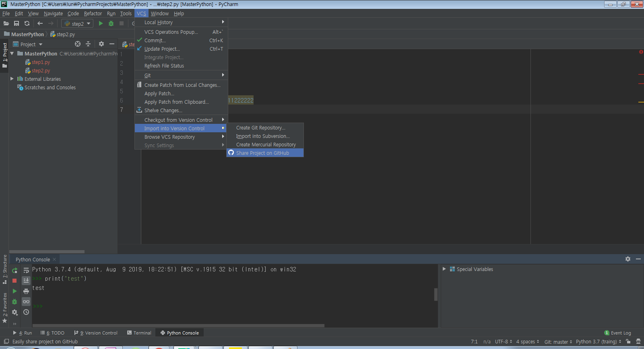Click the lock read-only toggle in status bar
Screen dimensions: 644x349
tap(628, 341)
